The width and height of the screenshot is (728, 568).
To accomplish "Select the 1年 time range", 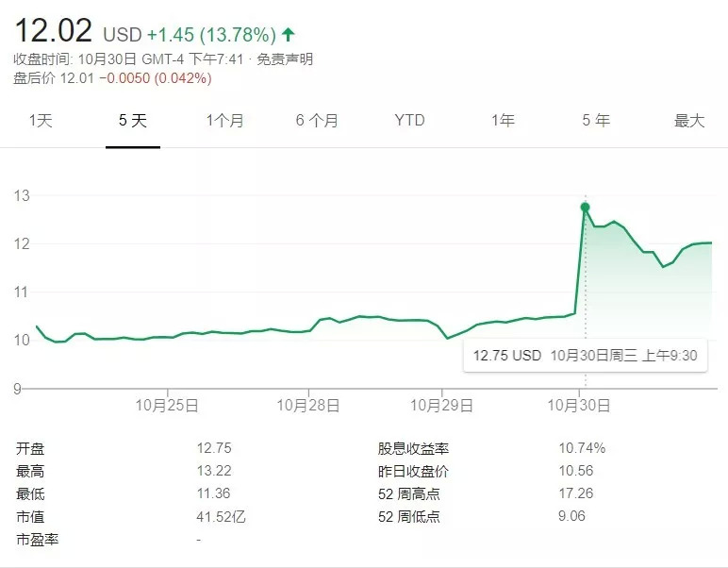I will tap(503, 121).
